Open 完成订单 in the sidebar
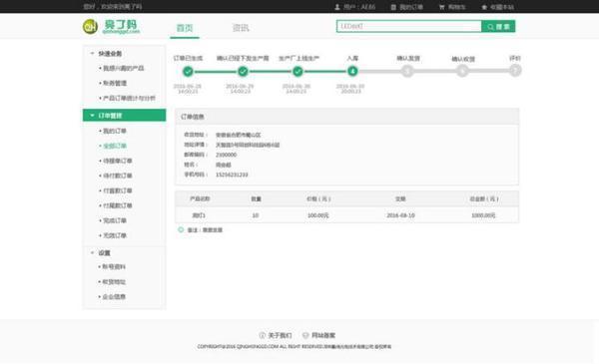Screen dimensions: 599x364 [115, 220]
